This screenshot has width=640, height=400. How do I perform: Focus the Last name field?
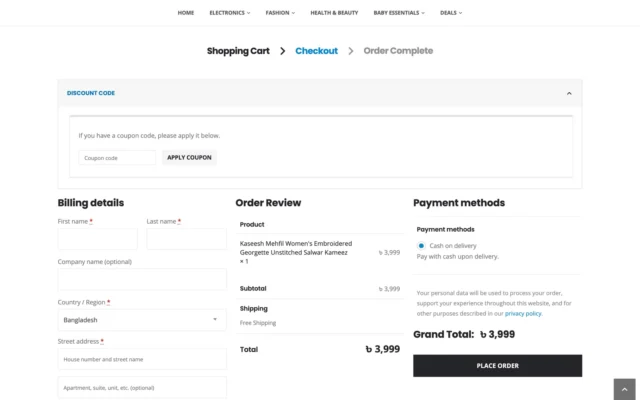click(x=186, y=239)
